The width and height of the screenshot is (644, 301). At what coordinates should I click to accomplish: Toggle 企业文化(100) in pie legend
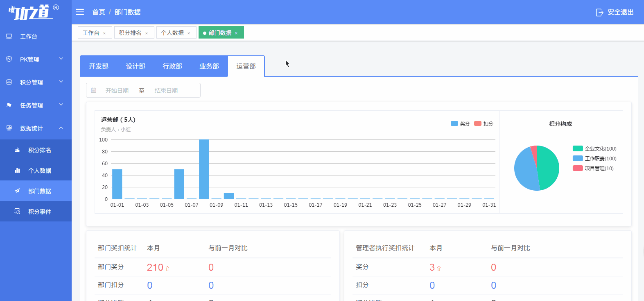point(594,148)
